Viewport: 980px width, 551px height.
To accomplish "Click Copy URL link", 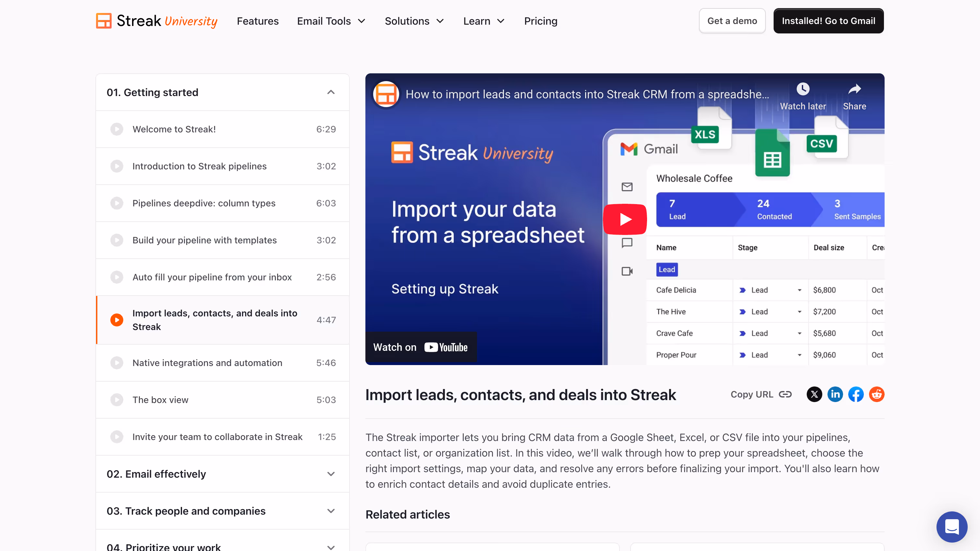I will click(x=761, y=394).
